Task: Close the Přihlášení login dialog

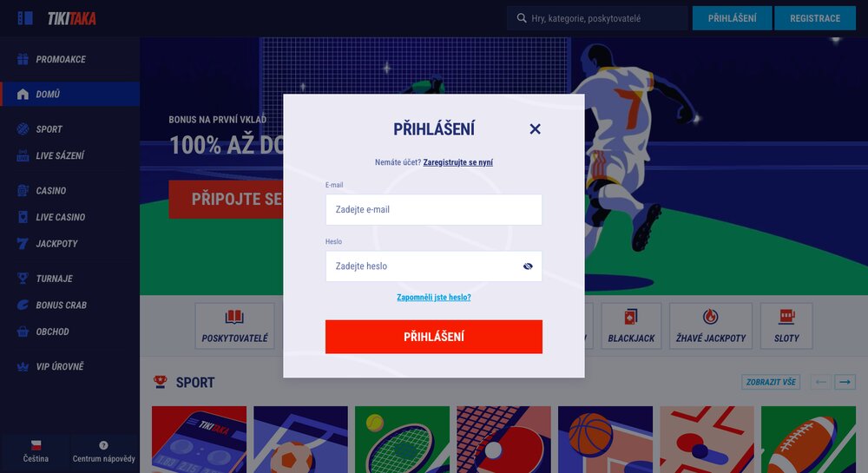Action: coord(535,129)
